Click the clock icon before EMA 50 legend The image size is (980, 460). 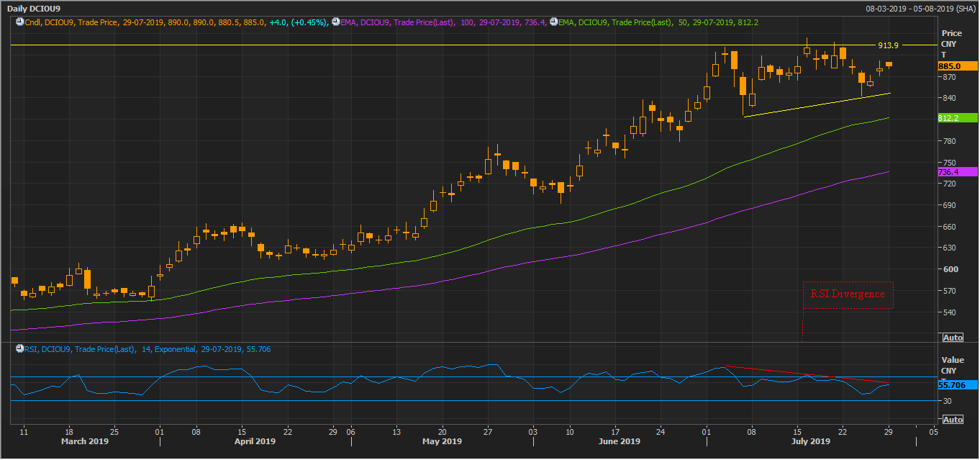tap(553, 22)
